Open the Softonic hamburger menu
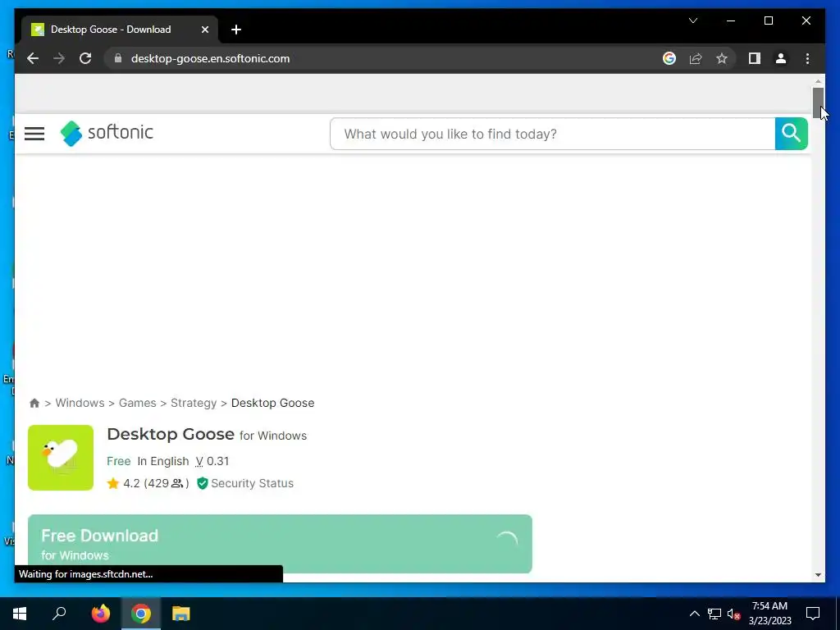Image resolution: width=840 pixels, height=630 pixels. (34, 134)
